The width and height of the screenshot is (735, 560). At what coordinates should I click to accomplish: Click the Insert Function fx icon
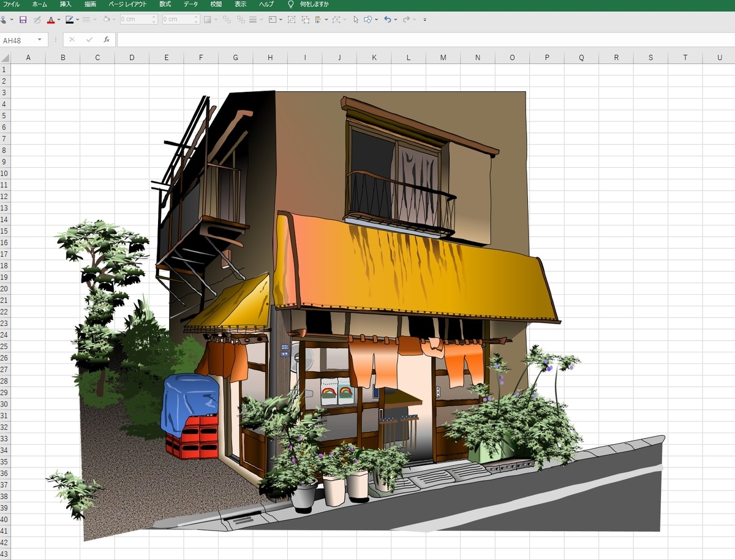click(107, 39)
